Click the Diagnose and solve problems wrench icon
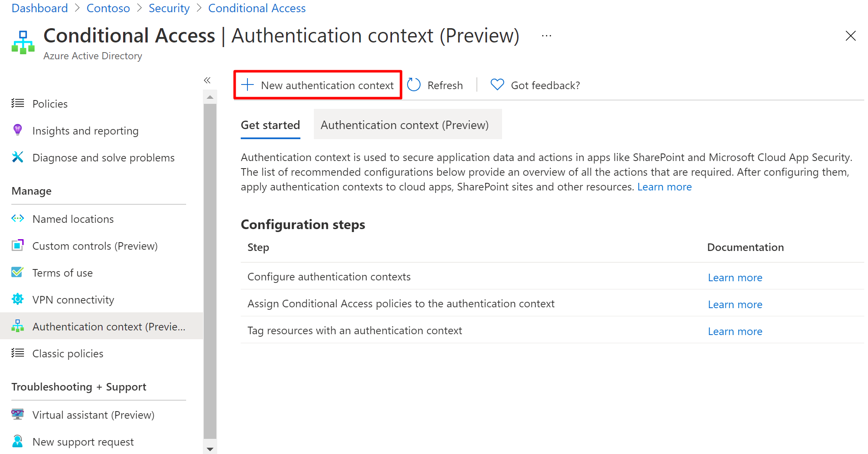Screen dimensions: 868x454 18,157
